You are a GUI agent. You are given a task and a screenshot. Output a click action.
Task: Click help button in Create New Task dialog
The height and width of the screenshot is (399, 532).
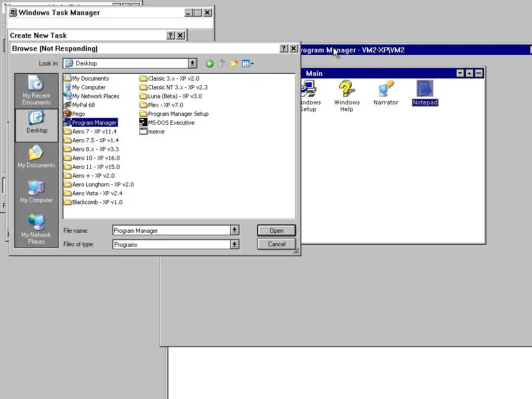click(170, 35)
